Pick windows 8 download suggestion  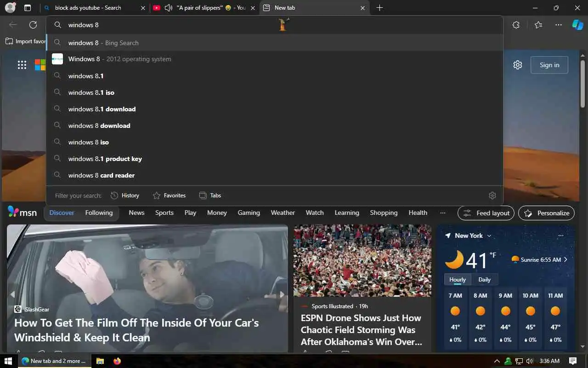coord(275,126)
